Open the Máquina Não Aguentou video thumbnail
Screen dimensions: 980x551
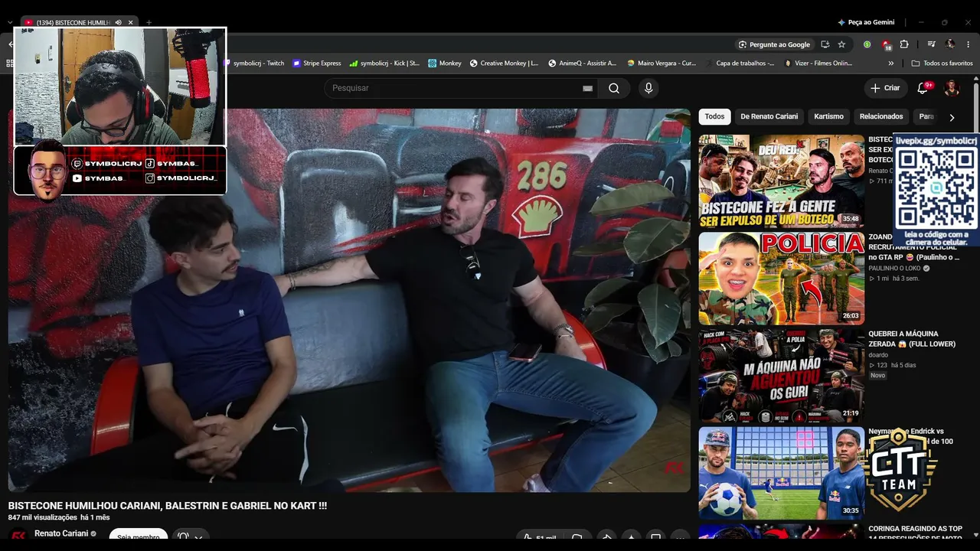coord(781,376)
